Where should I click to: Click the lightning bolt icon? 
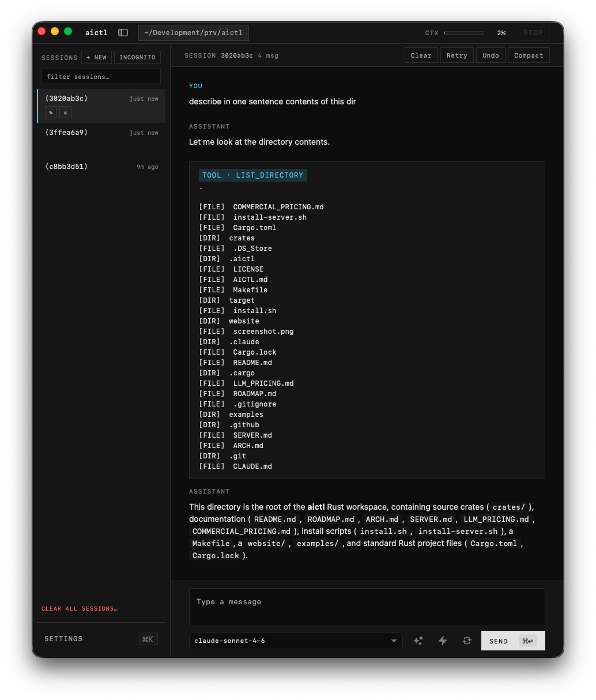tap(443, 641)
